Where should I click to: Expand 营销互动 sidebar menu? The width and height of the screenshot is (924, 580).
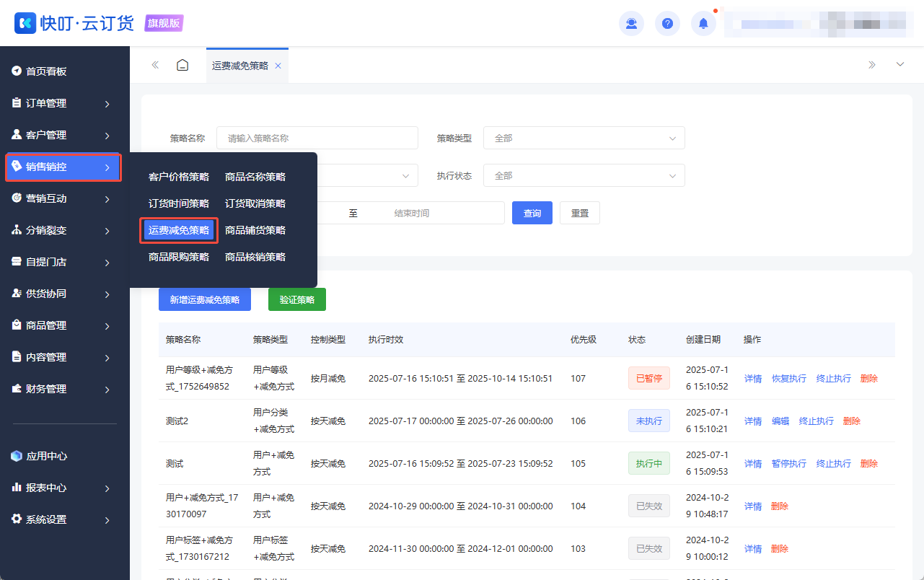click(x=65, y=198)
